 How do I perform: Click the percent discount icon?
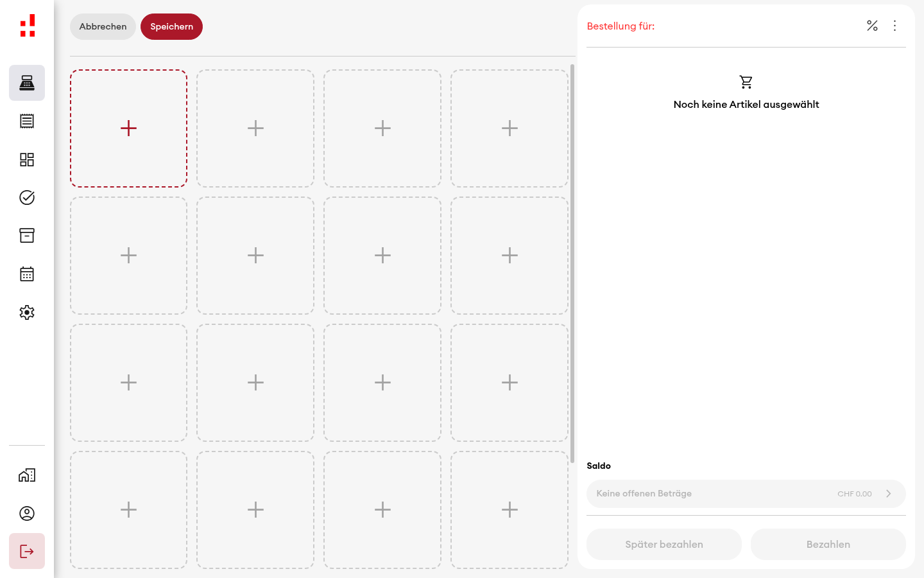point(872,26)
